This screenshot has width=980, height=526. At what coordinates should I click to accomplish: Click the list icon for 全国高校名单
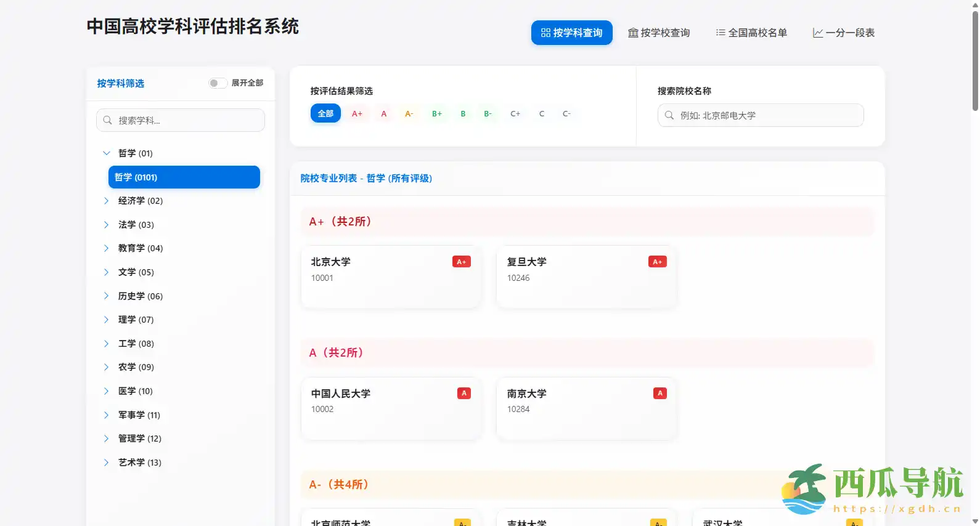click(720, 33)
